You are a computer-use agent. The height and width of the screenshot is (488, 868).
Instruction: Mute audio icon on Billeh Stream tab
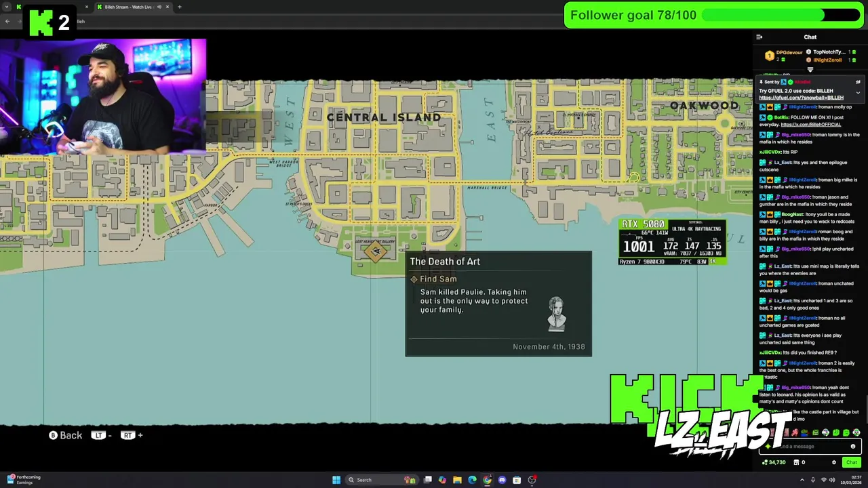(x=159, y=7)
